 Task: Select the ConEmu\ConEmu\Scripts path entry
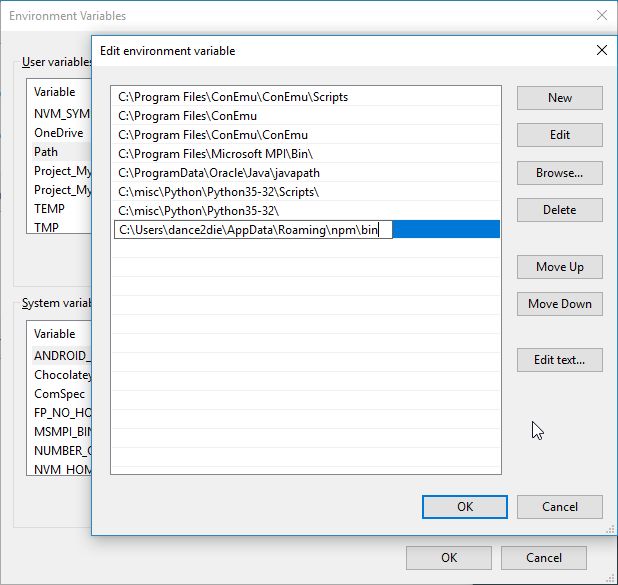click(x=233, y=97)
